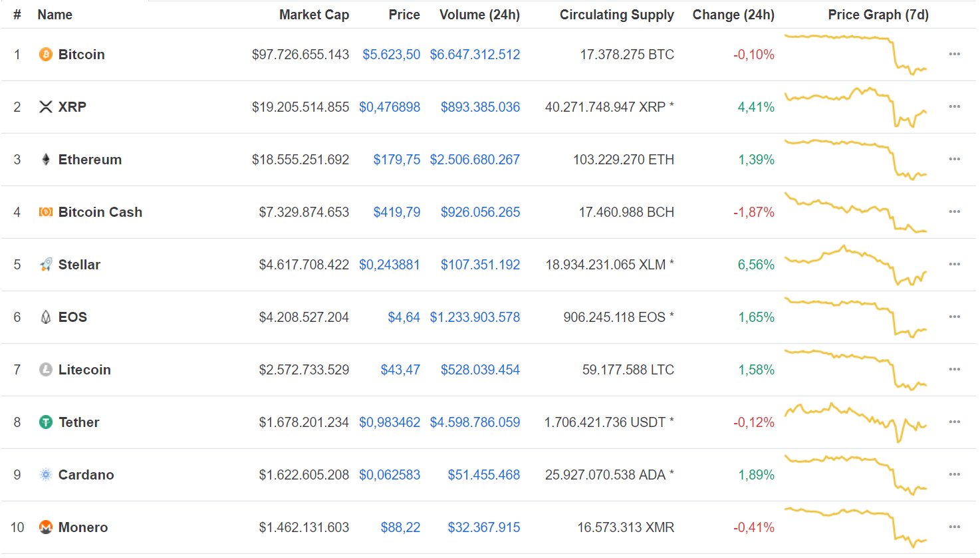Viewport: 980px width, 558px height.
Task: Open the three-dot menu for Monero row
Action: tap(955, 527)
